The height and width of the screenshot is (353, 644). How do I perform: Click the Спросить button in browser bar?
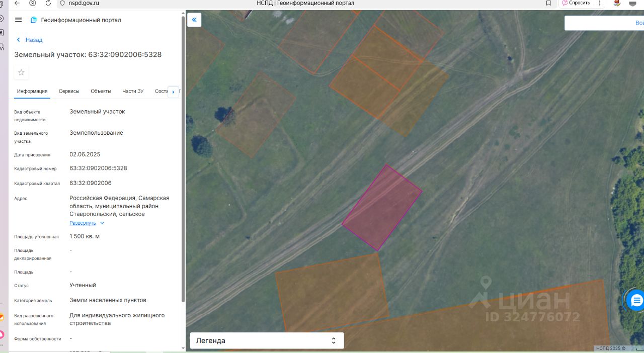point(576,3)
